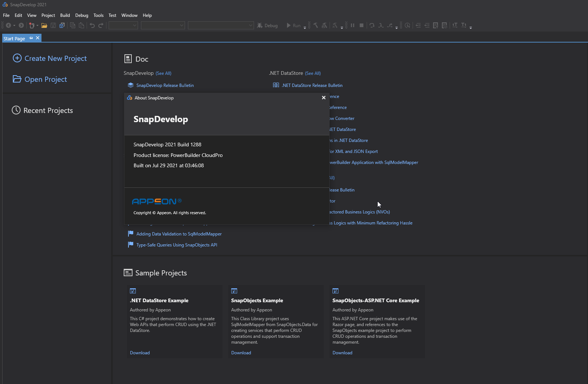This screenshot has width=588, height=384.
Task: Close the Start Page tab
Action: click(x=37, y=38)
